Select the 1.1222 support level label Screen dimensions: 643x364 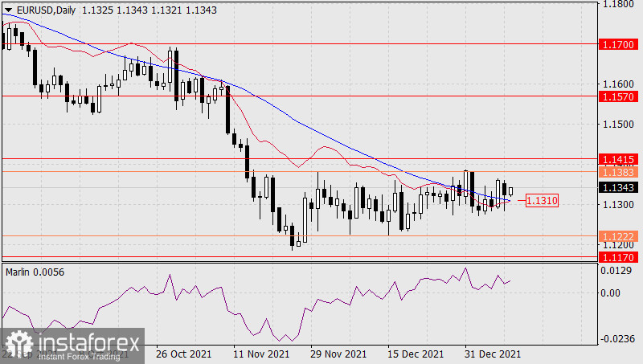pyautogui.click(x=616, y=237)
